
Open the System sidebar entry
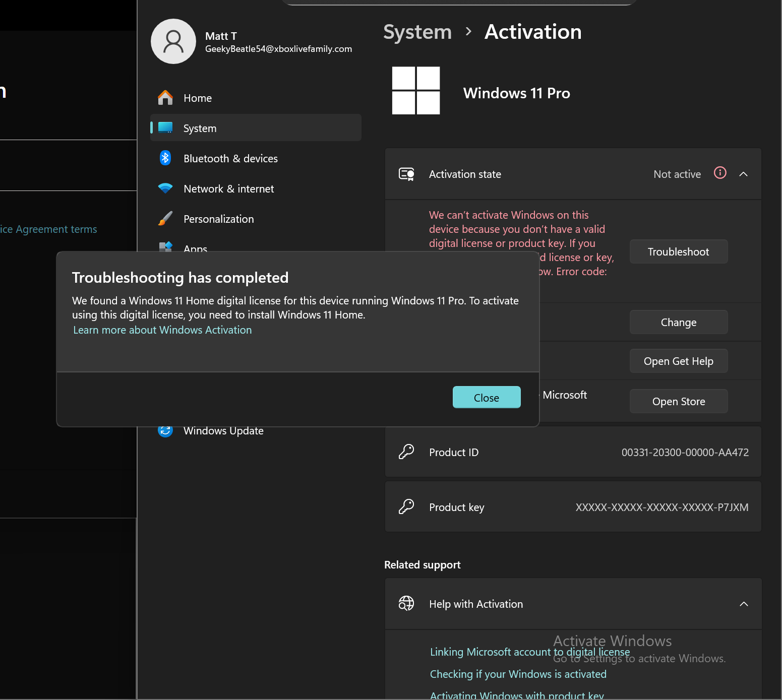click(x=200, y=128)
